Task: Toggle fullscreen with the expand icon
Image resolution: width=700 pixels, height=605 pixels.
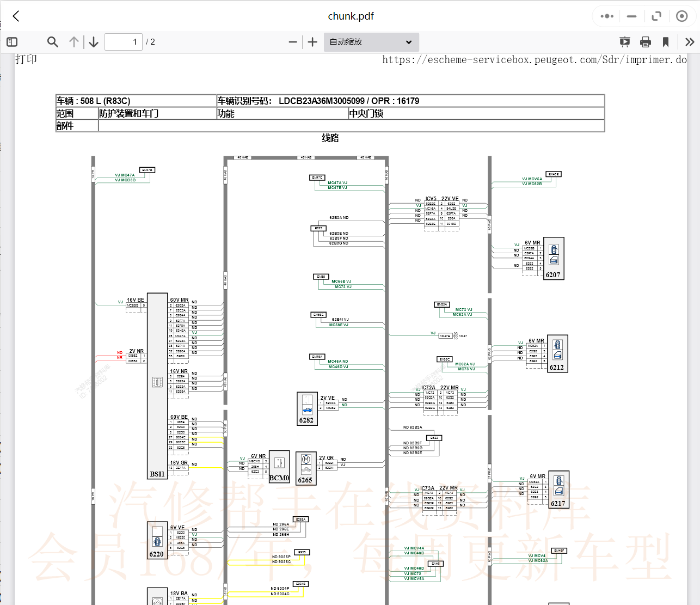Action: click(656, 16)
